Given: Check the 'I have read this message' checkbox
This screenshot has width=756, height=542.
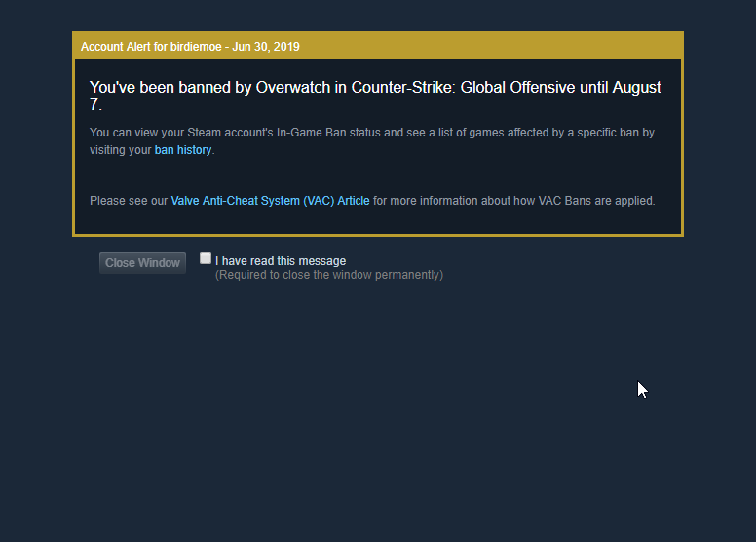Looking at the screenshot, I should pyautogui.click(x=206, y=258).
